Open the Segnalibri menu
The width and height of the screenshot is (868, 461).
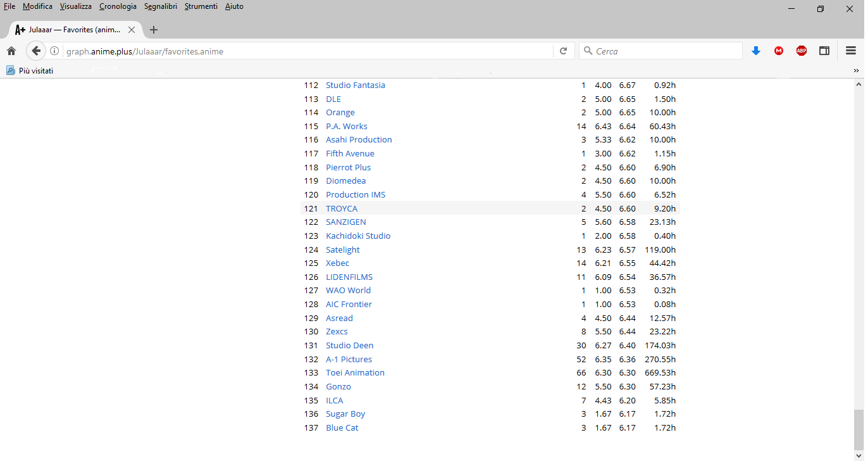pyautogui.click(x=160, y=6)
